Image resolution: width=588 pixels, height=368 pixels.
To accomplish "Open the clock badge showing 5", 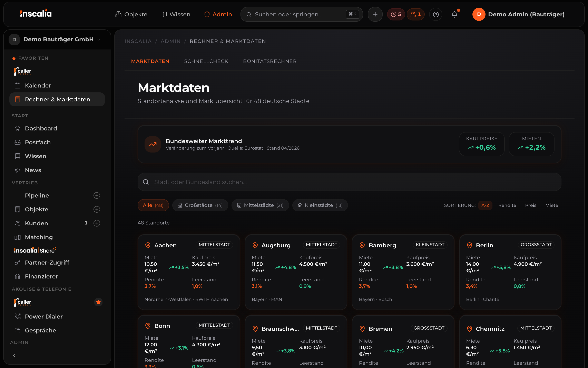I will click(396, 14).
